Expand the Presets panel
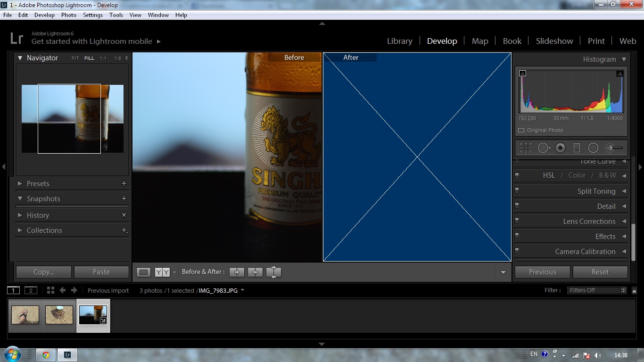644x362 pixels. pos(20,183)
